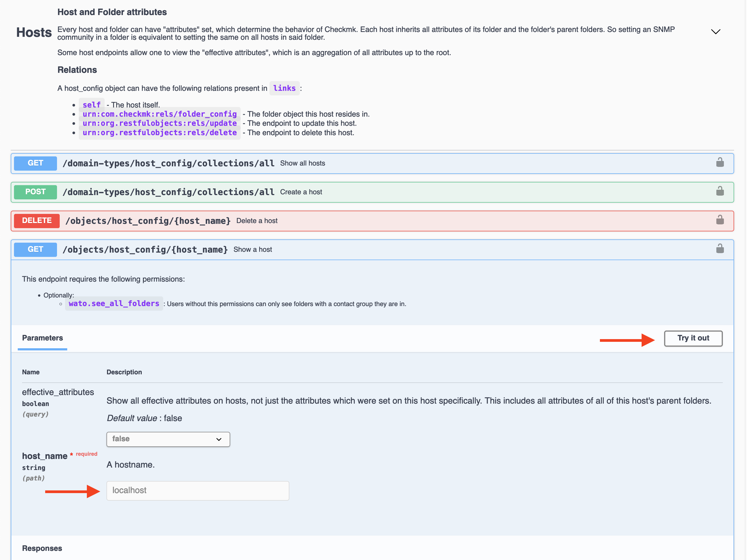Collapse the Hosts section chevron
This screenshot has height=560, width=747.
point(715,32)
